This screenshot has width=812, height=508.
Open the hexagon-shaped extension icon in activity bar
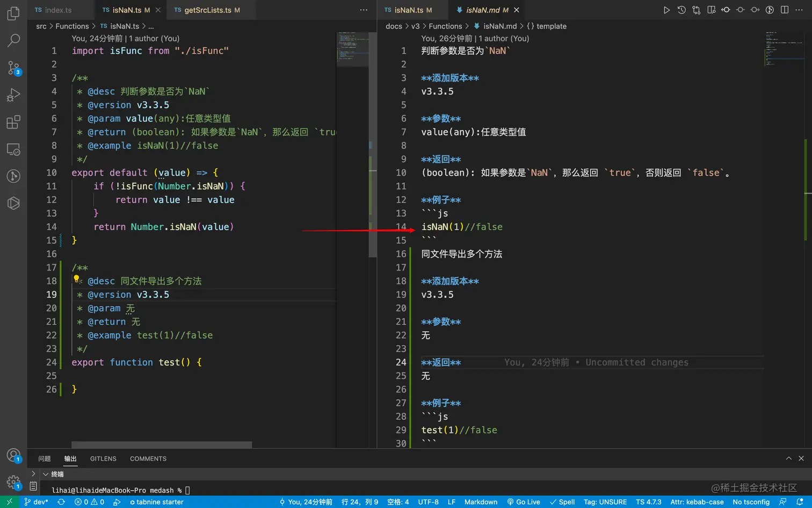click(13, 203)
